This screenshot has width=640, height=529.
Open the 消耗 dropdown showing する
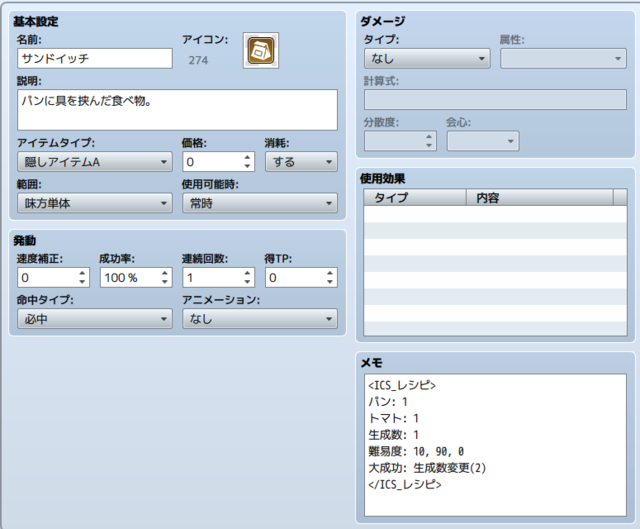[x=301, y=162]
